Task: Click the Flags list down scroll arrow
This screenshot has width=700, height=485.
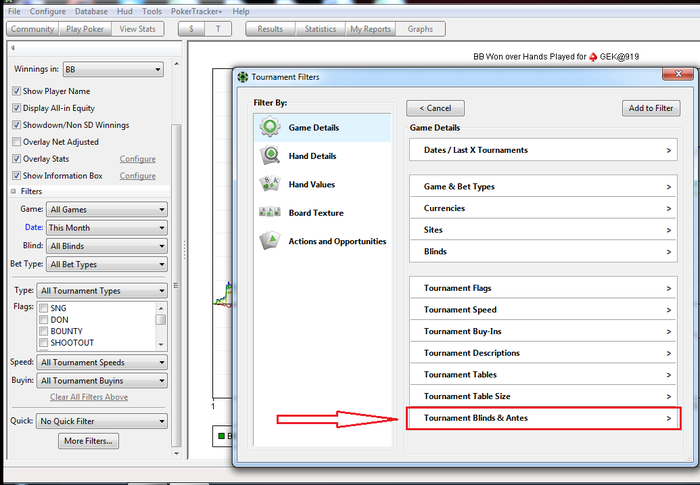Action: pos(161,345)
